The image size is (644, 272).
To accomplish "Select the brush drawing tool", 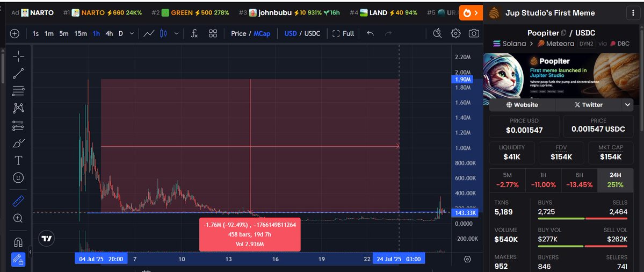I will [18, 143].
